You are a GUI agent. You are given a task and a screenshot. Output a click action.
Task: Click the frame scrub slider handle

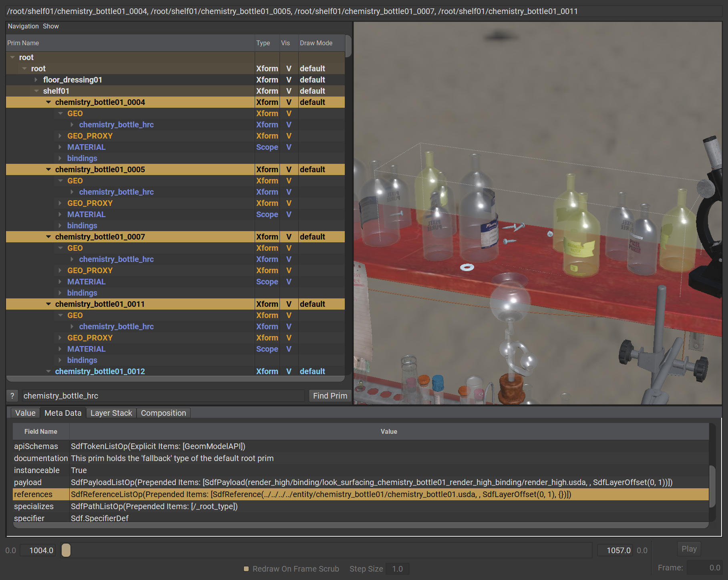[x=66, y=550]
